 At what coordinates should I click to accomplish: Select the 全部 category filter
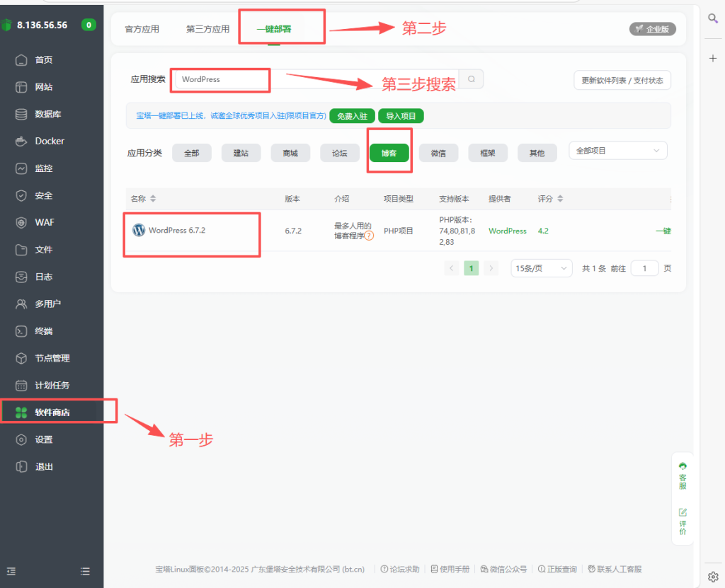click(x=191, y=153)
